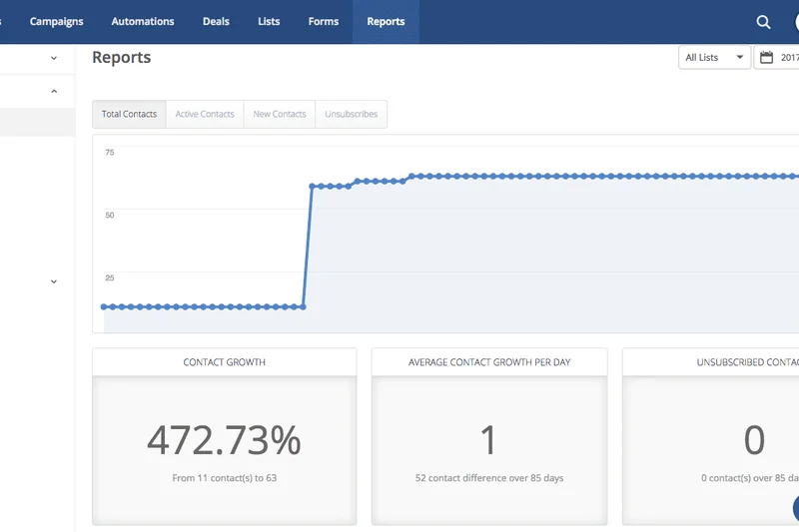
Task: Open the All Lists dropdown
Action: 714,58
